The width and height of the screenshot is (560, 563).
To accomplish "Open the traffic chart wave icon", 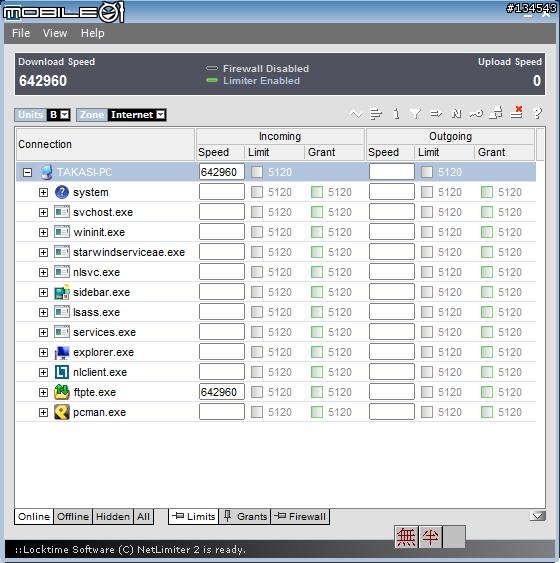I will (x=356, y=114).
